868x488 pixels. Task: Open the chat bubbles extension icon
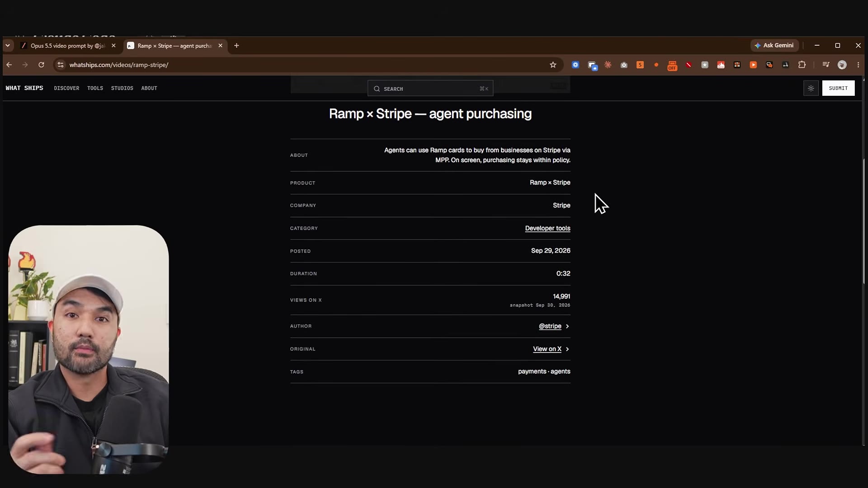pyautogui.click(x=769, y=65)
